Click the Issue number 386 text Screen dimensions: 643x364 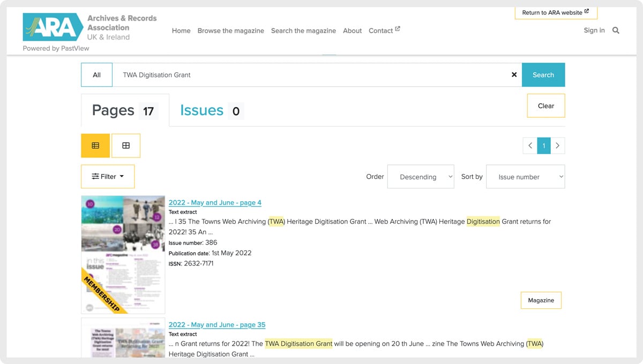pyautogui.click(x=193, y=242)
